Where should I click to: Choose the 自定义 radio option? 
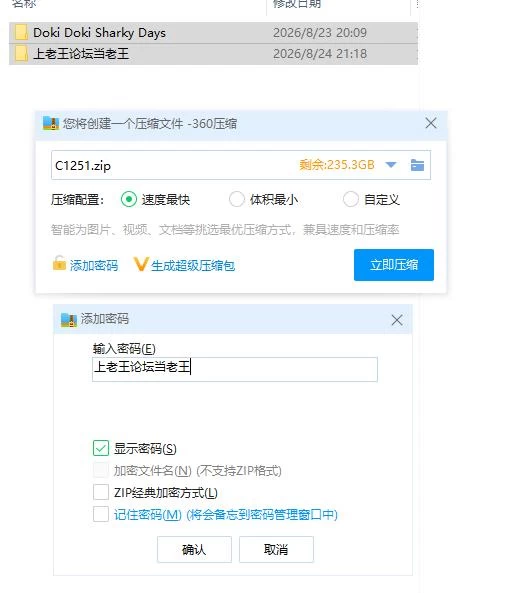[x=351, y=199]
